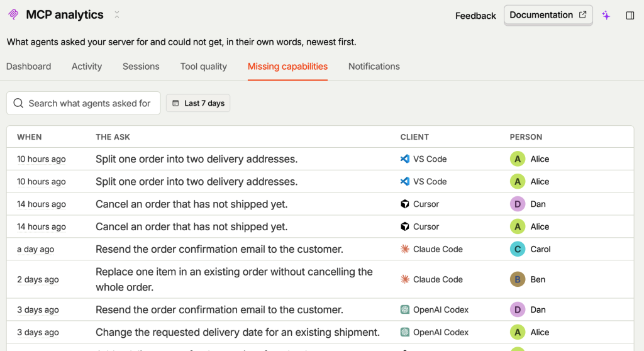Click the VS Code icon in the first row
The height and width of the screenshot is (351, 644).
[405, 159]
